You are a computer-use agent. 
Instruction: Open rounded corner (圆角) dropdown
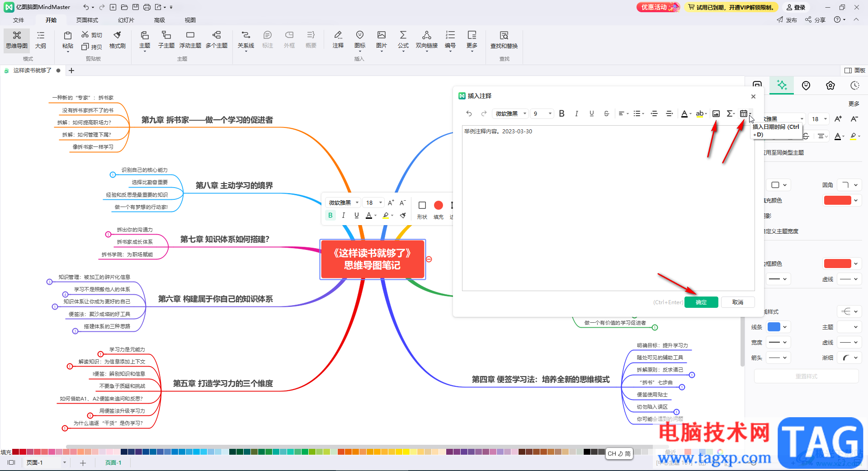pyautogui.click(x=849, y=185)
